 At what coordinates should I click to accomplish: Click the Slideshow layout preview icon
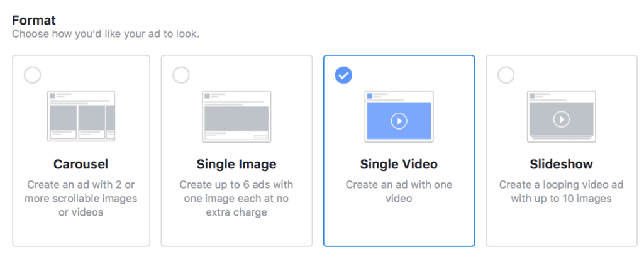[x=561, y=116]
